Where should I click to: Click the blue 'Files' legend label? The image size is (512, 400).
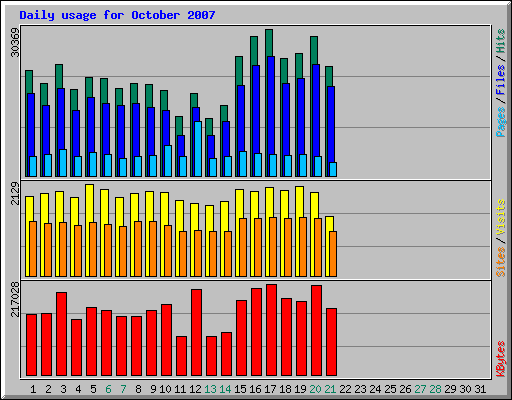click(x=500, y=79)
